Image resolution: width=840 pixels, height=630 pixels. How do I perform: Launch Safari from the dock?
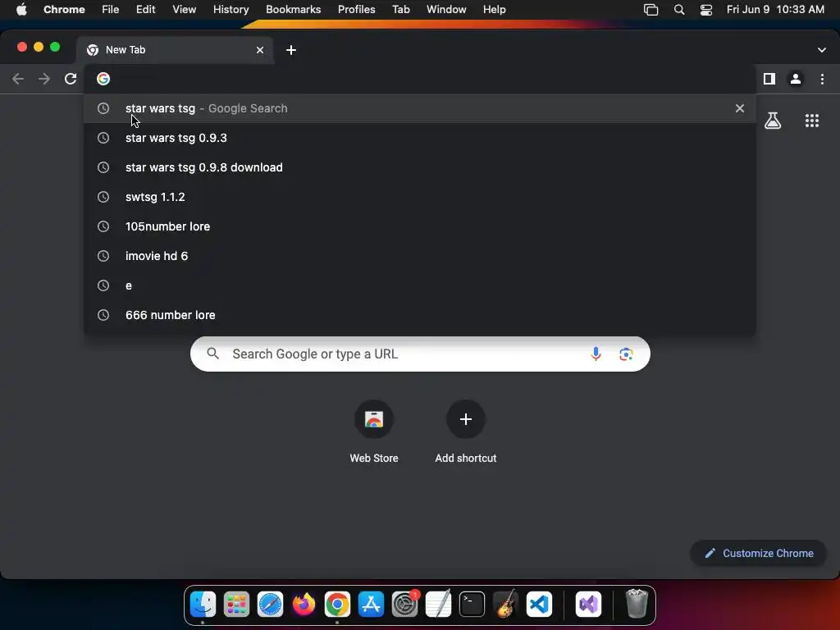point(270,605)
